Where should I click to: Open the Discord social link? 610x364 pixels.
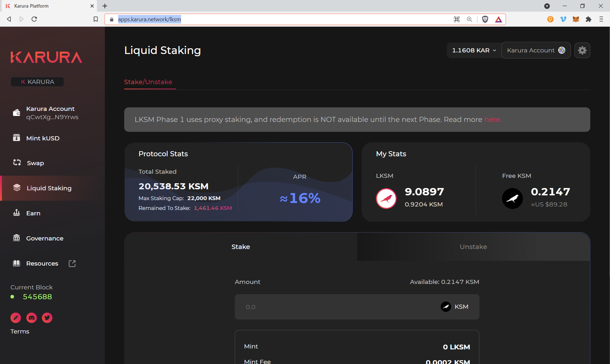tap(31, 318)
